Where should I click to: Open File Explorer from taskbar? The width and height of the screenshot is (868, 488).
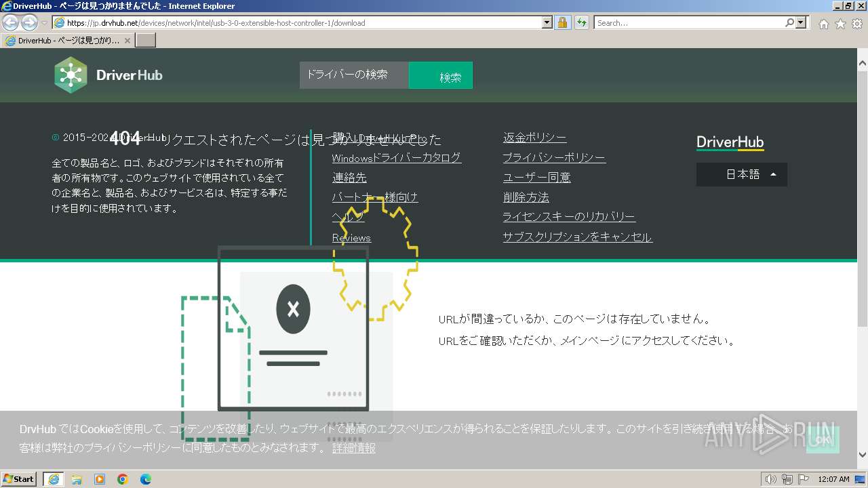(x=77, y=479)
